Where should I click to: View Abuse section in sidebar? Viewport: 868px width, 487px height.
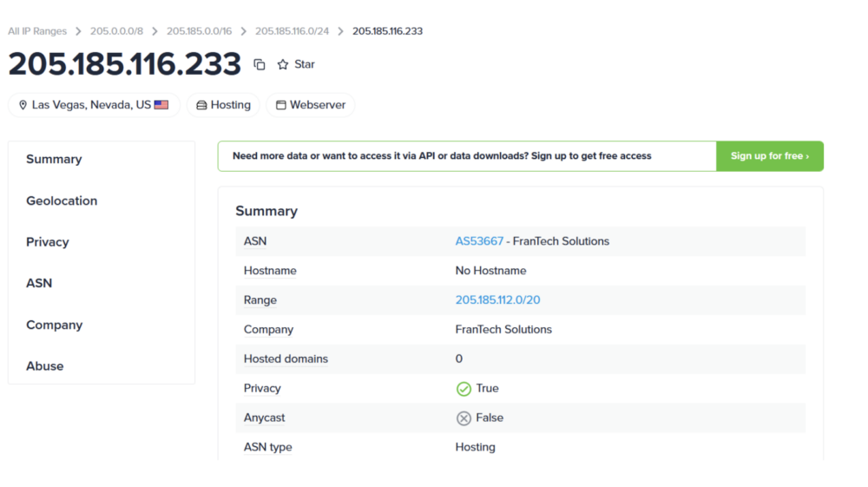click(44, 366)
